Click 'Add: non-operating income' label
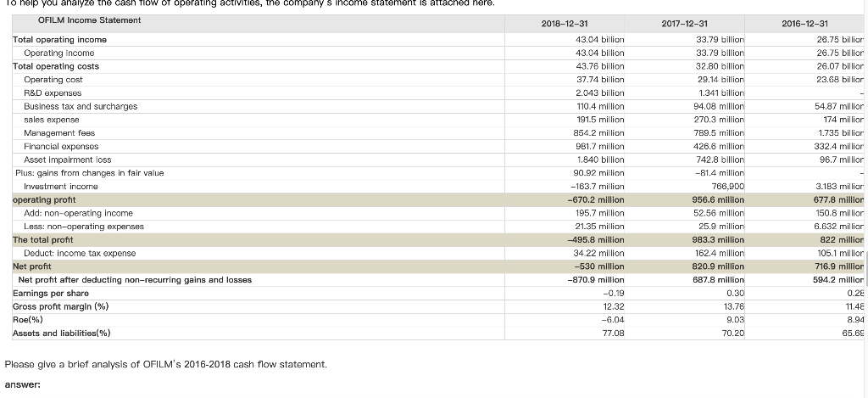868x398 pixels. click(x=79, y=213)
